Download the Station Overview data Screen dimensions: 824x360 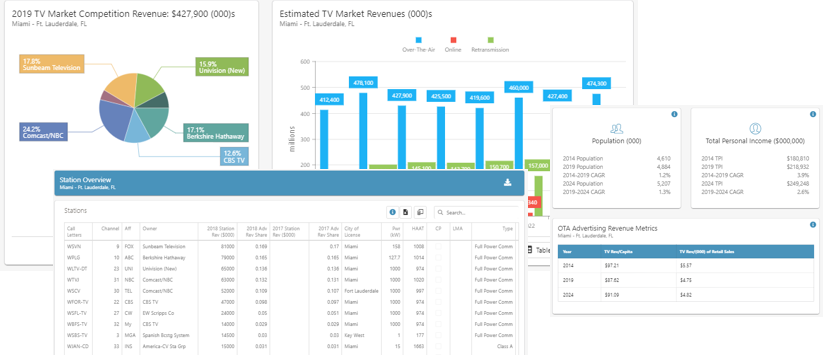click(x=508, y=182)
